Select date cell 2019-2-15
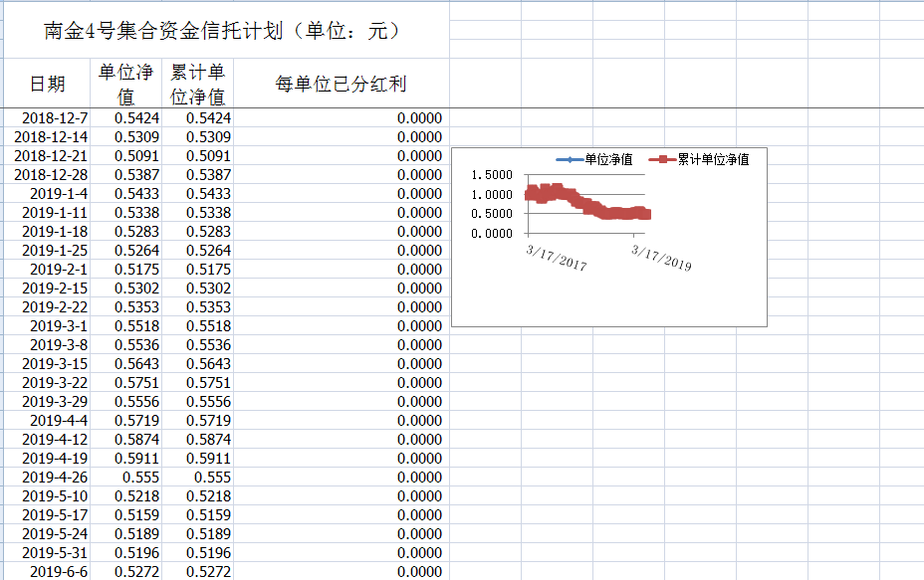924x580 pixels. coord(47,288)
